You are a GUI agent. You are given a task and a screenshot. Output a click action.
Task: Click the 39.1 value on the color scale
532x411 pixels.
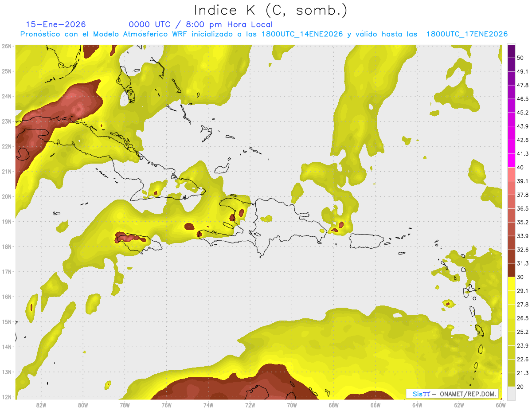click(x=523, y=181)
